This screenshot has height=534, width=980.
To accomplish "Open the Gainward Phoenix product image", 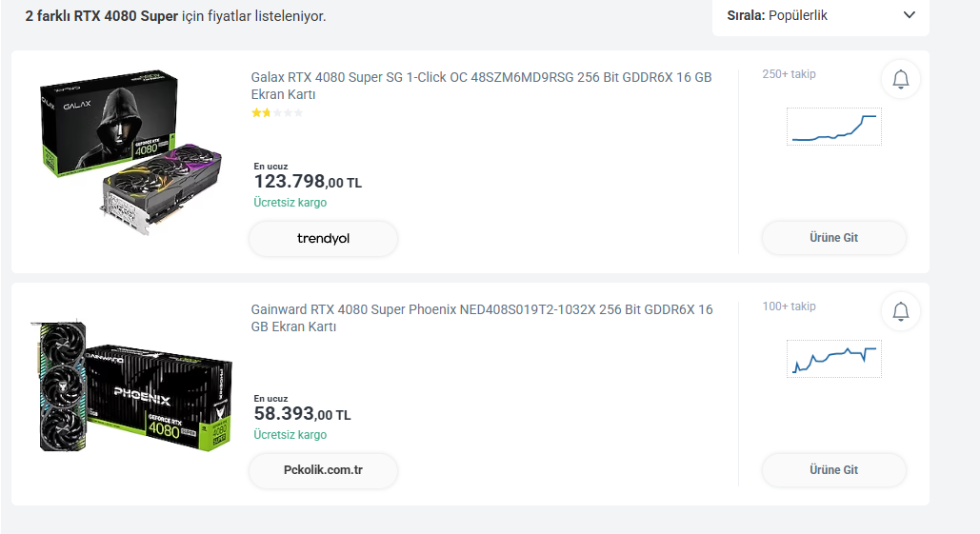I will (130, 386).
